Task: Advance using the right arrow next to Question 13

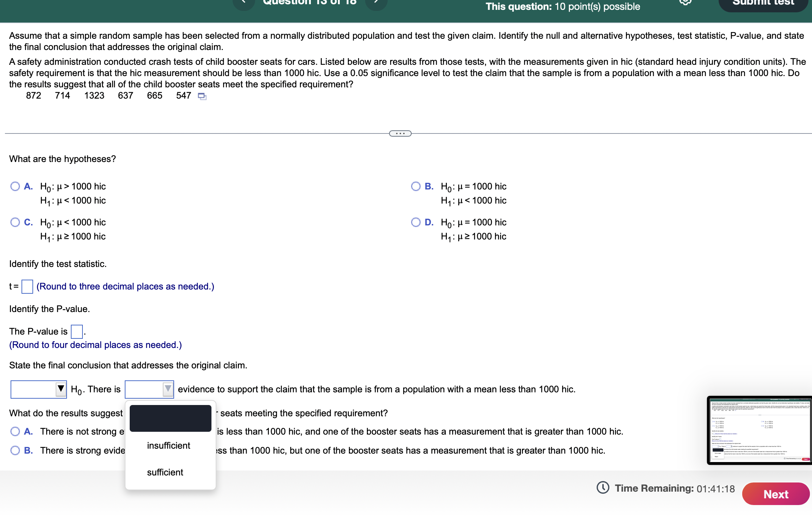Action: pos(376,4)
